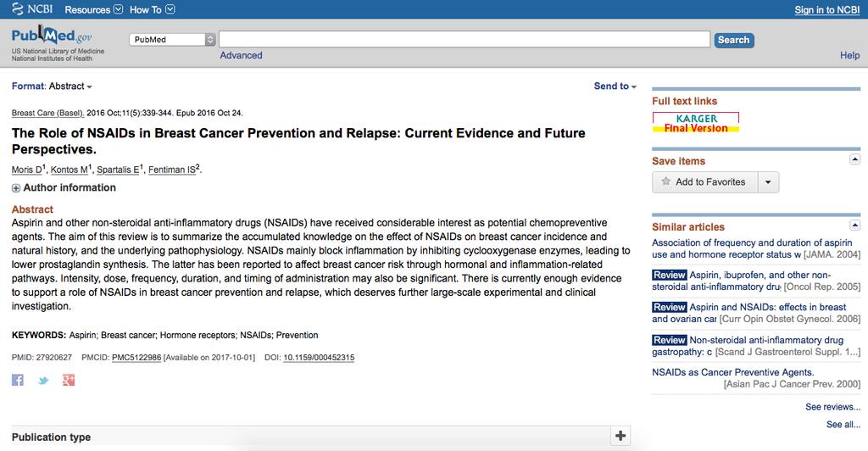Open PubMed database selector dropdown
This screenshot has height=451, width=868.
(172, 39)
